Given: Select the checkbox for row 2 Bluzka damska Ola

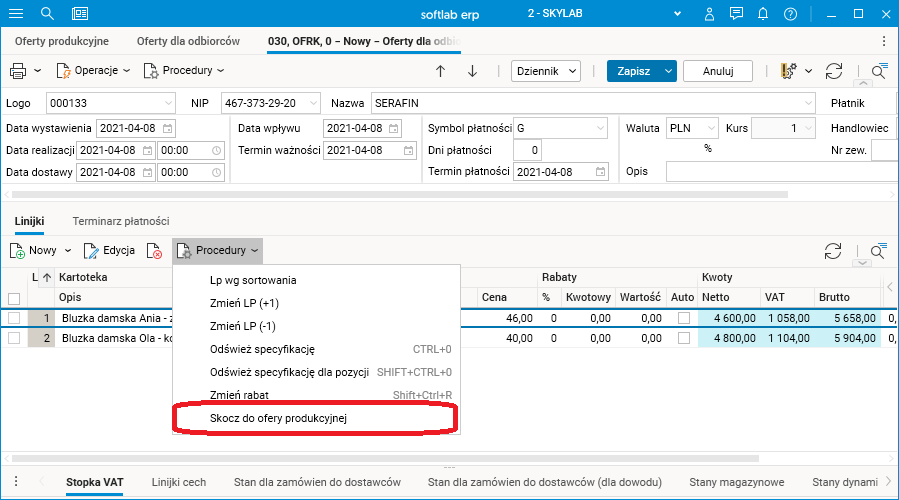Looking at the screenshot, I should point(14,338).
